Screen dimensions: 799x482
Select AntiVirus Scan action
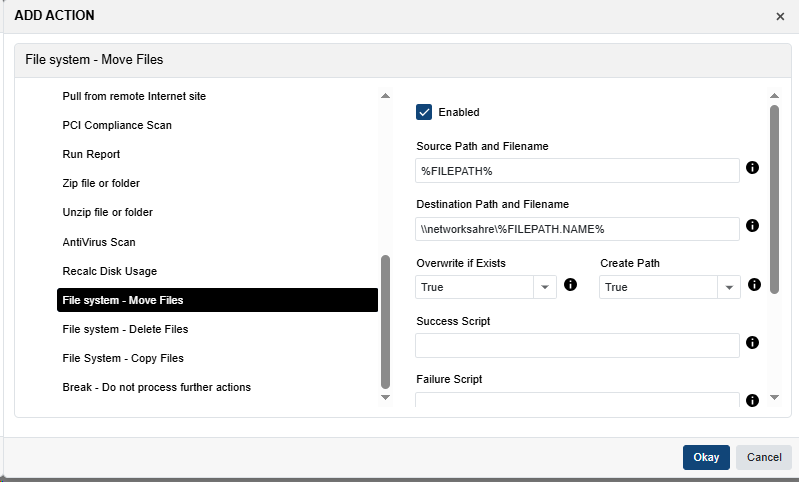click(99, 242)
